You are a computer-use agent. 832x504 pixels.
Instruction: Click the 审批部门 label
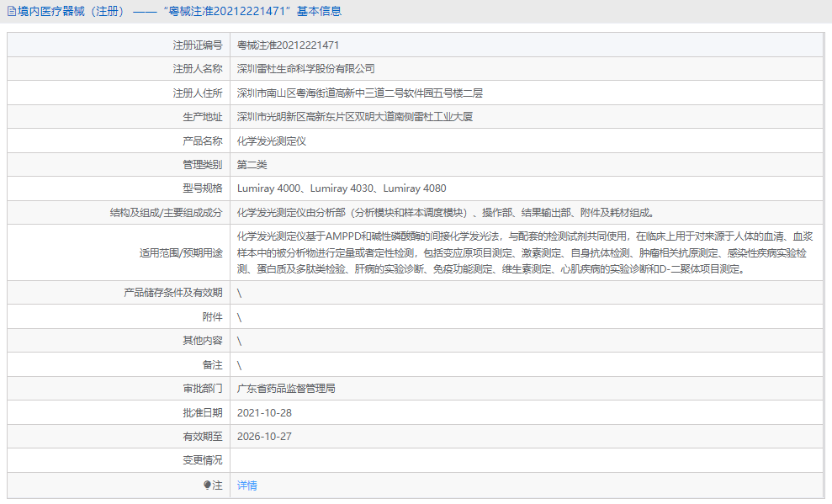pos(203,389)
